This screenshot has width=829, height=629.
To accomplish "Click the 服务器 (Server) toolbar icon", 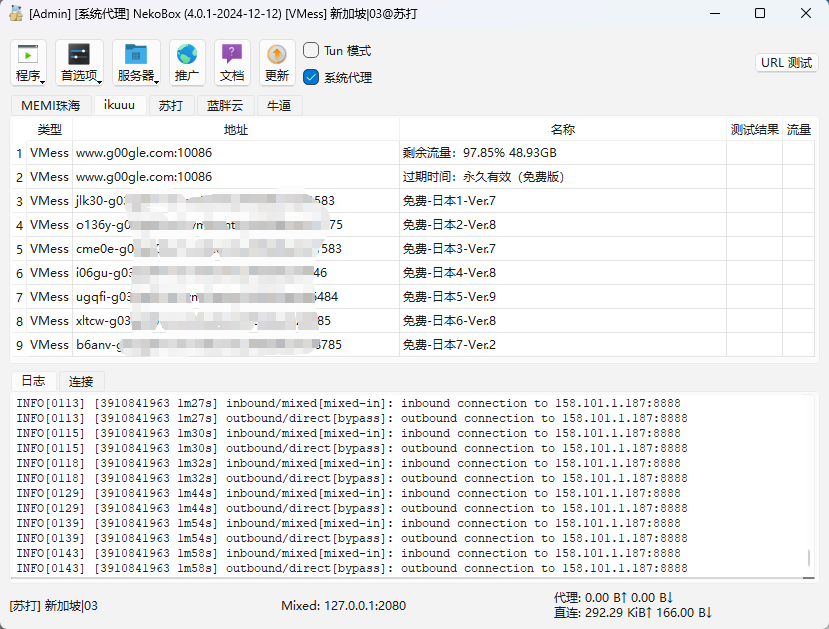I will coord(136,55).
